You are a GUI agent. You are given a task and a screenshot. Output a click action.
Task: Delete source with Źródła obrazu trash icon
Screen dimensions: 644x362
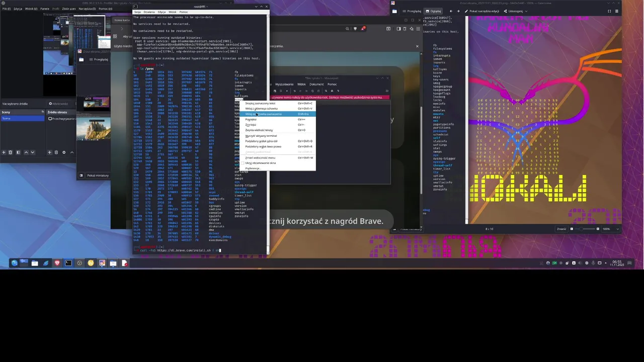click(x=56, y=152)
